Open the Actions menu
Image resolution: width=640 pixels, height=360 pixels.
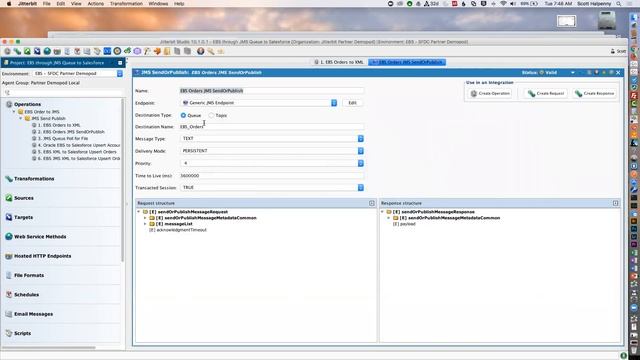(96, 4)
